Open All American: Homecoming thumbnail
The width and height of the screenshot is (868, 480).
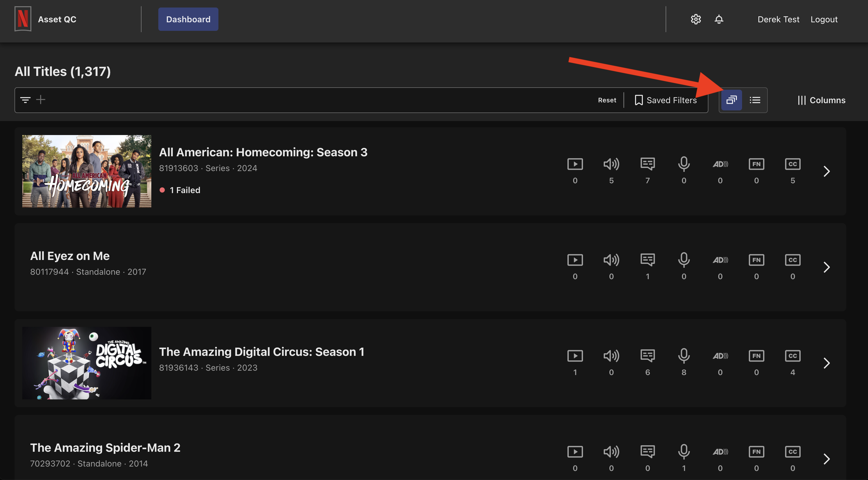pyautogui.click(x=87, y=171)
